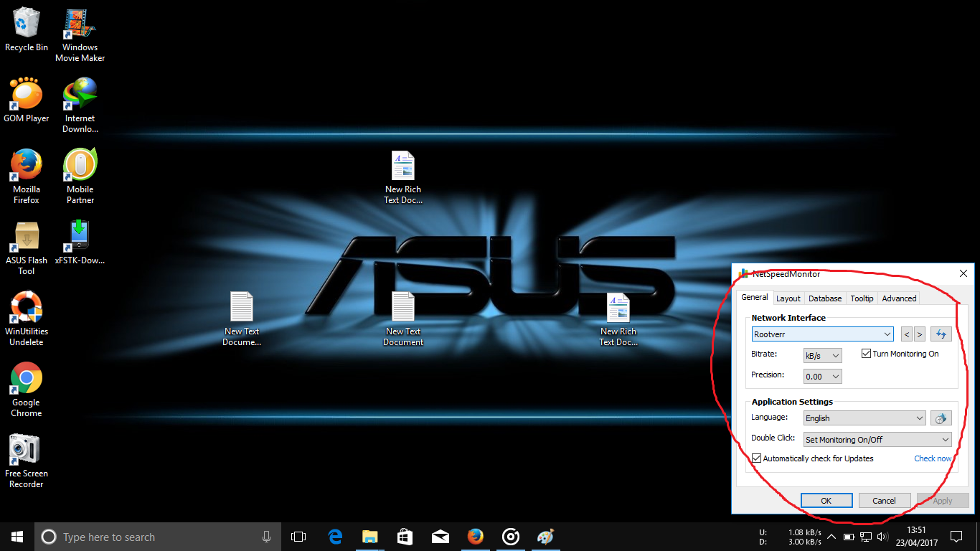Select WinUtilities Undelete desktop shortcut
Viewport: 980px width, 551px height.
[27, 319]
